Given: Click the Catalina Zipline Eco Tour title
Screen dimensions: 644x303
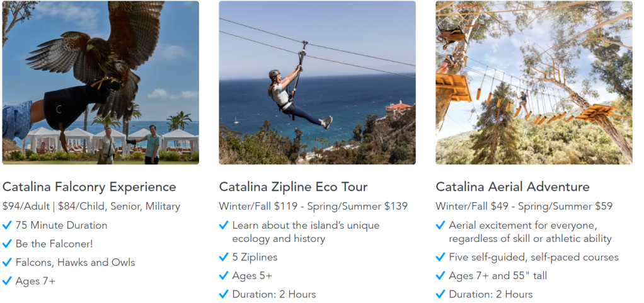Looking at the screenshot, I should tap(293, 187).
